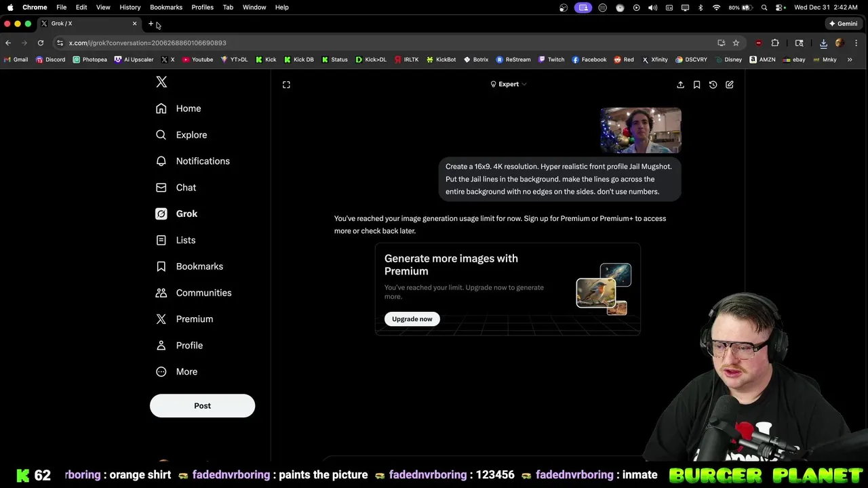
Task: Reload the page with refresh icon
Action: tap(41, 43)
